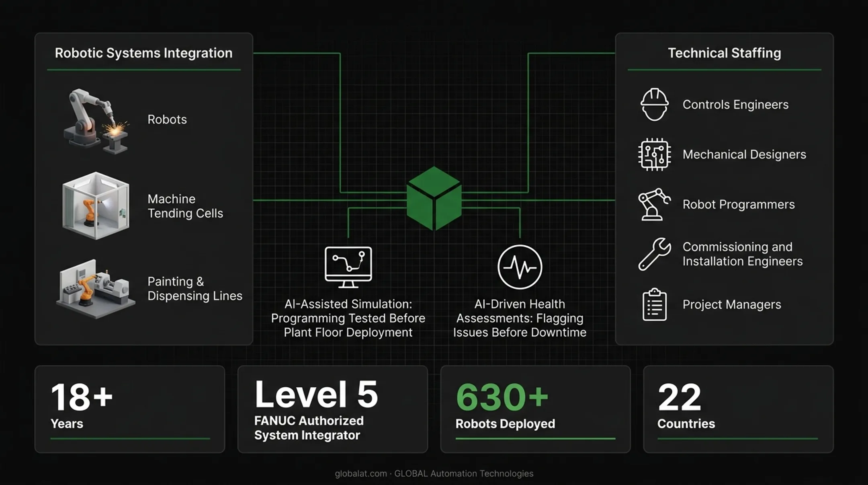Click the green cube in the center

pyautogui.click(x=434, y=198)
